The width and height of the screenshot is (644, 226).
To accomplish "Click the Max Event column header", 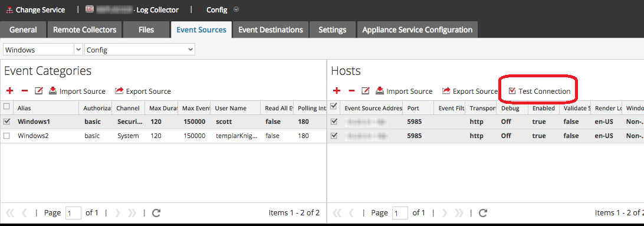I will pos(195,108).
